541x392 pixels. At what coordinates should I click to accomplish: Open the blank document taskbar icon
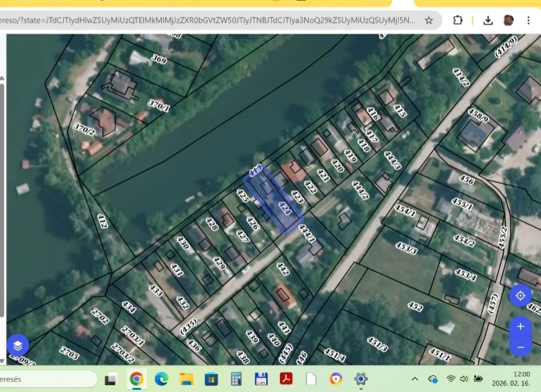tap(311, 379)
